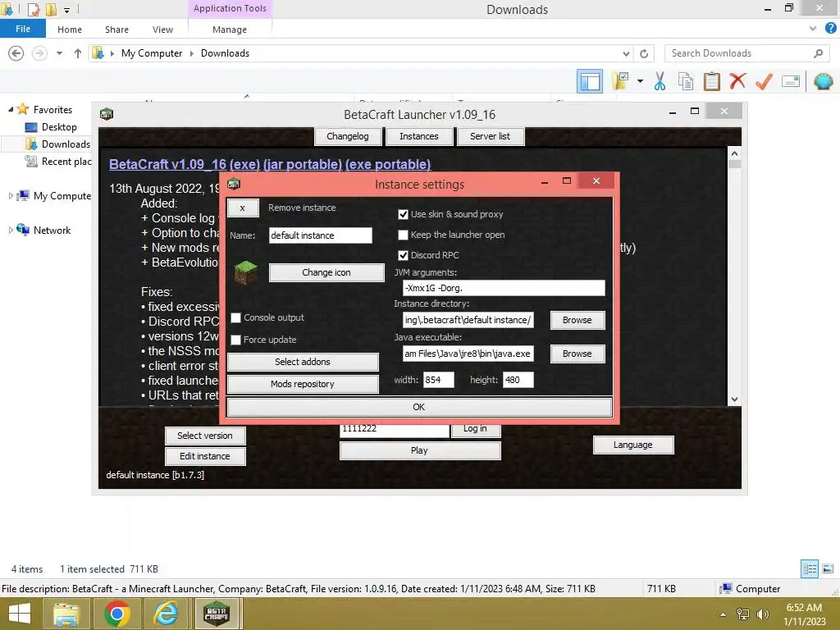
Task: Click the Instance settings title bar icon
Action: (234, 185)
